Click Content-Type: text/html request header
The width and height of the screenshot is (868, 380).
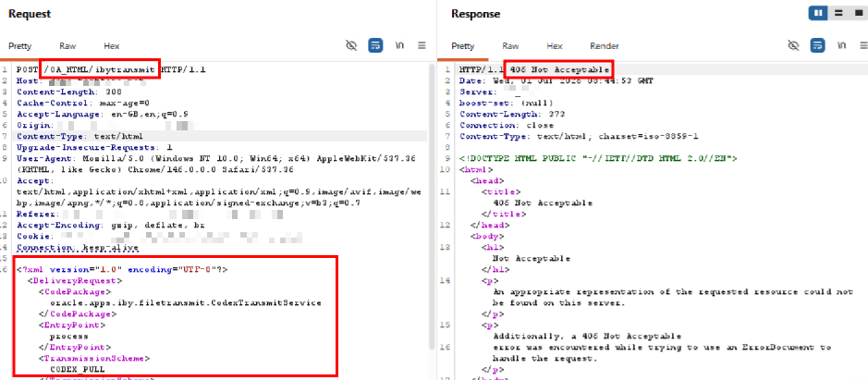tap(79, 136)
